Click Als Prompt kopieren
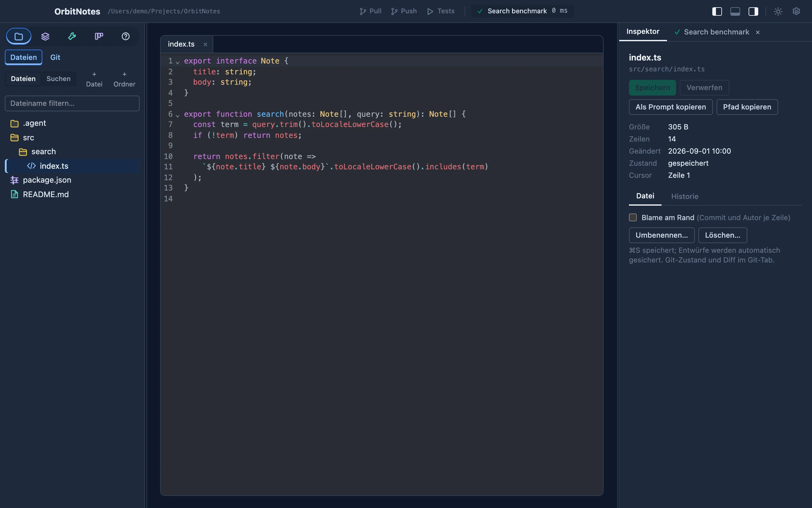The height and width of the screenshot is (508, 812). point(670,107)
